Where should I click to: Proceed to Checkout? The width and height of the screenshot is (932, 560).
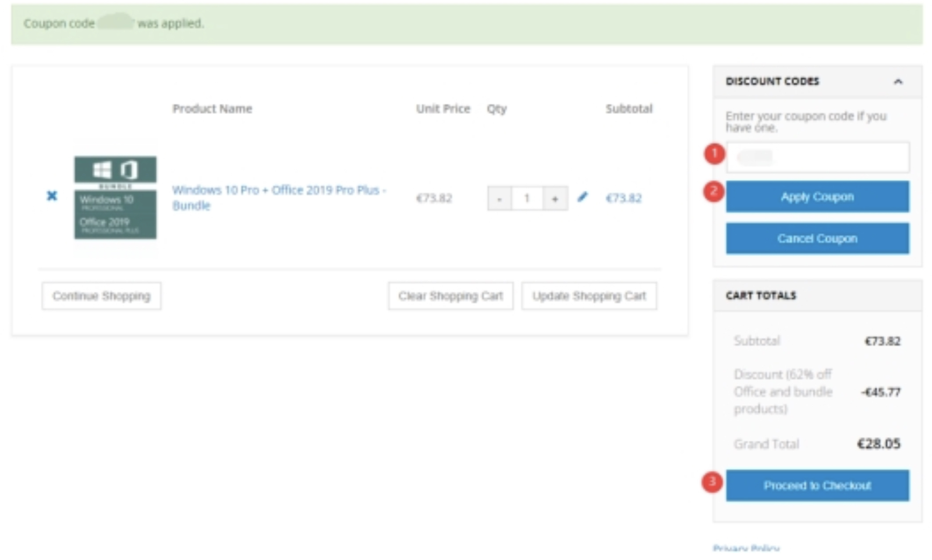pos(817,485)
